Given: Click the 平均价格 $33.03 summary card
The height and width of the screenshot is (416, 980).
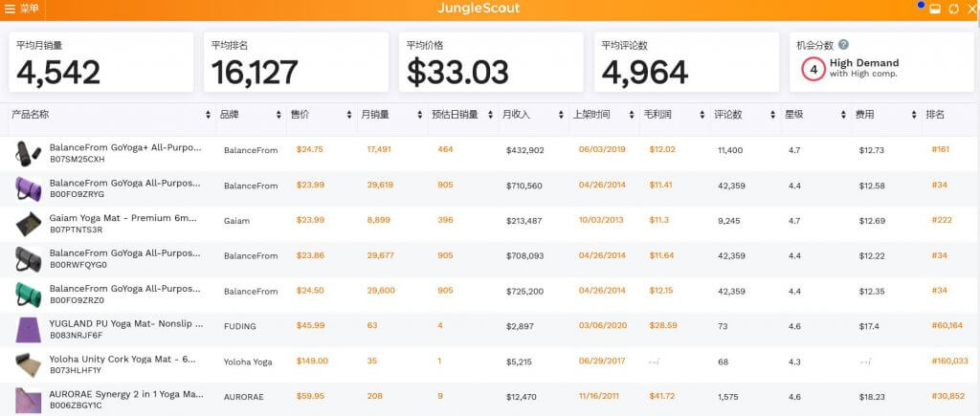Looking at the screenshot, I should (x=491, y=62).
